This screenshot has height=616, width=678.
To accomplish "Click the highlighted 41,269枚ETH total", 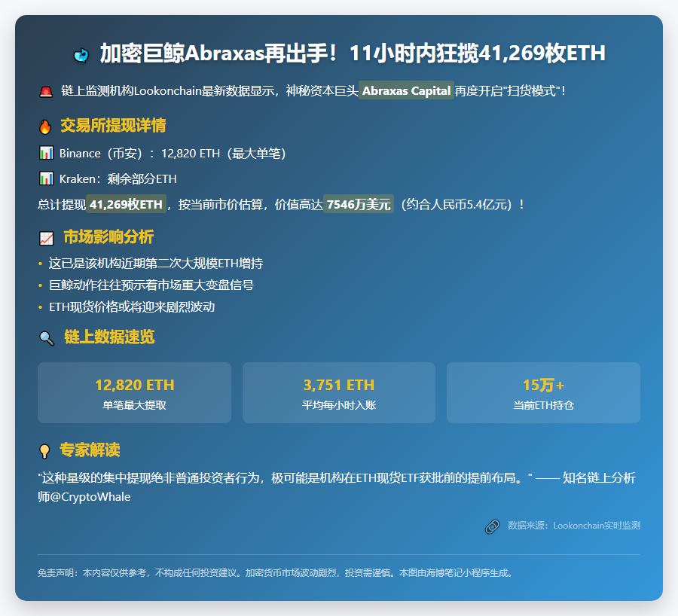I will click(x=127, y=204).
